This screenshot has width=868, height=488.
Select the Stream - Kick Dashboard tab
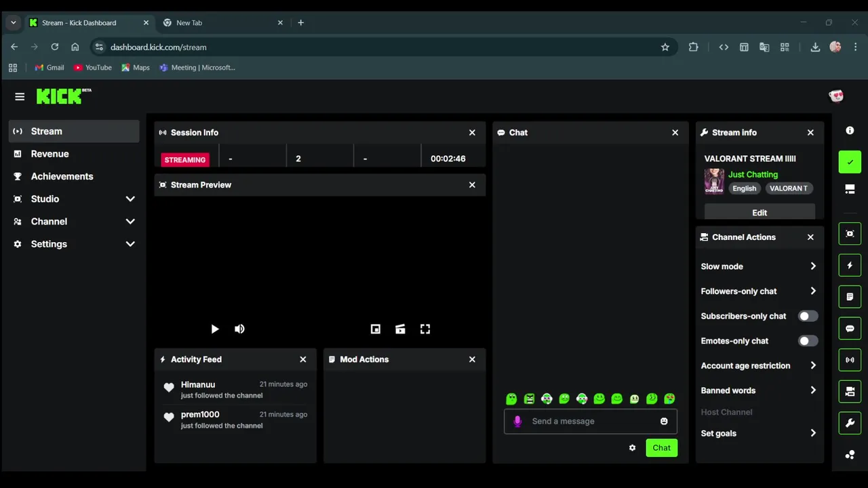coord(88,22)
